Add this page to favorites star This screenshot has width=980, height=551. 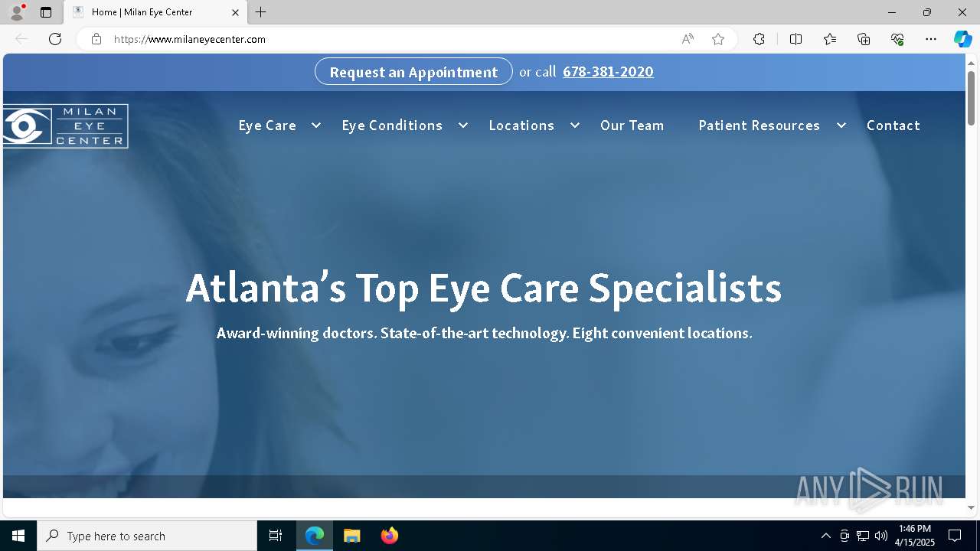coord(718,39)
